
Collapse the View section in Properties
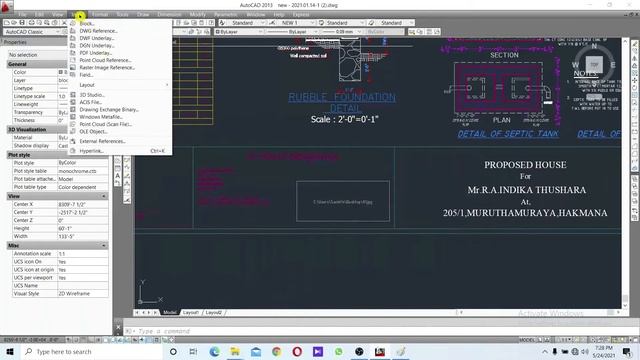(104, 196)
